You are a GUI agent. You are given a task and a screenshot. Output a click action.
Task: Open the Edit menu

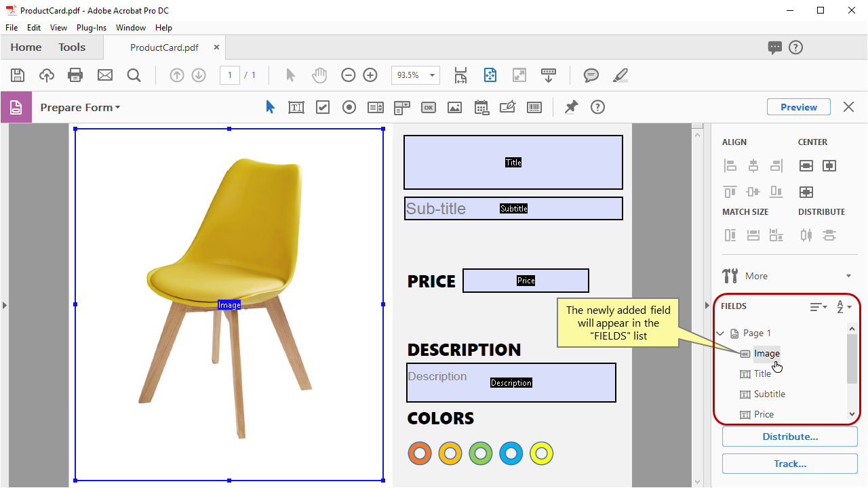click(34, 28)
